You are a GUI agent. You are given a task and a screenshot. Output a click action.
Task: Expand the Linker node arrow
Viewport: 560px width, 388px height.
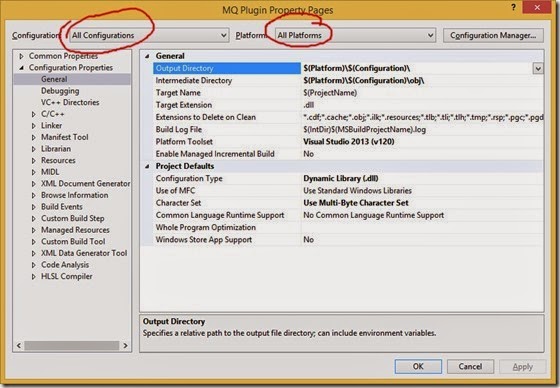click(34, 126)
